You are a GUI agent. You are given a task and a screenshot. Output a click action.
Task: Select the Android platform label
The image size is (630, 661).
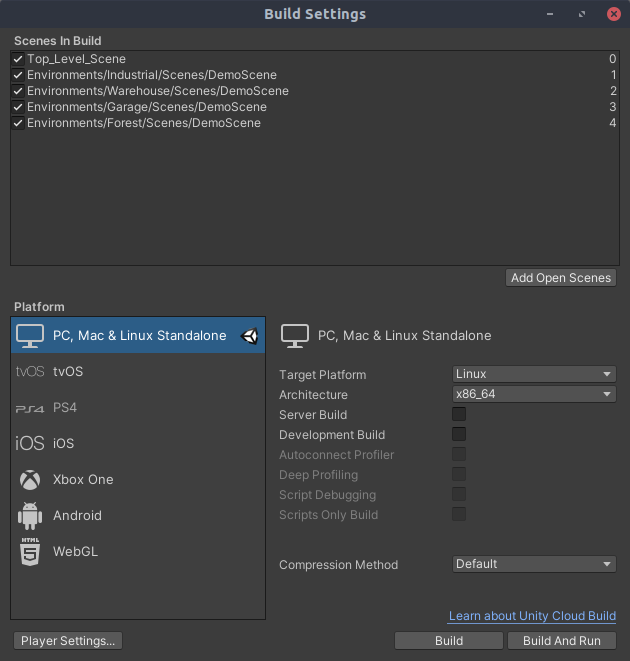[x=78, y=516]
